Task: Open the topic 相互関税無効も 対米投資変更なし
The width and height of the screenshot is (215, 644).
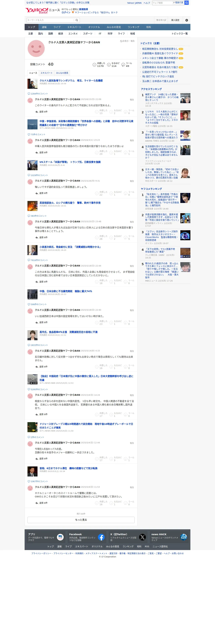Action: pos(160,49)
